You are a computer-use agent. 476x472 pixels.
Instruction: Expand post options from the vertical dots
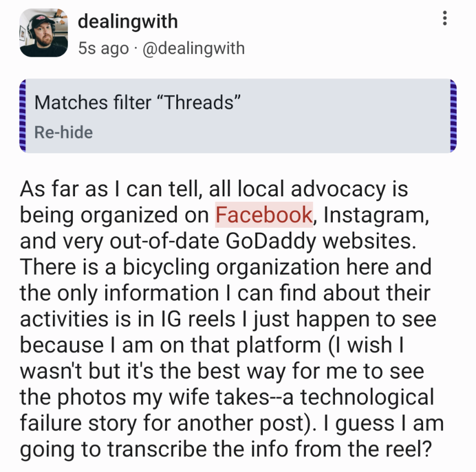coord(445,18)
